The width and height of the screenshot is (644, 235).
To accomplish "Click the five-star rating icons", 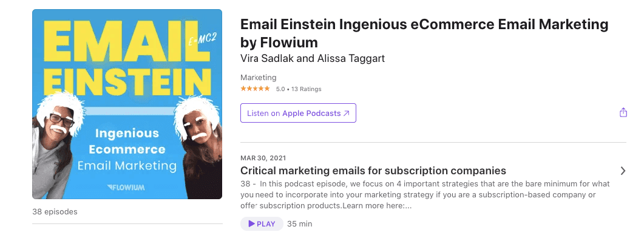I will click(x=256, y=89).
